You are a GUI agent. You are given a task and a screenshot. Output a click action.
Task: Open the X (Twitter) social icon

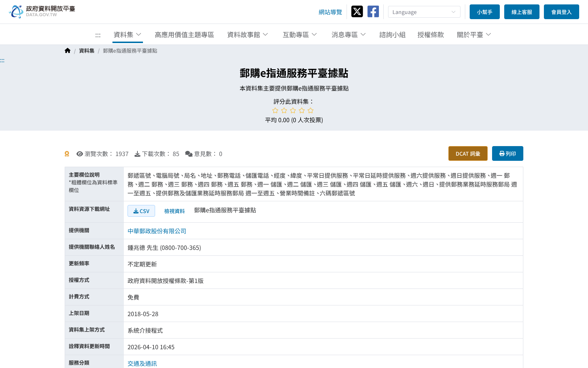pos(357,11)
